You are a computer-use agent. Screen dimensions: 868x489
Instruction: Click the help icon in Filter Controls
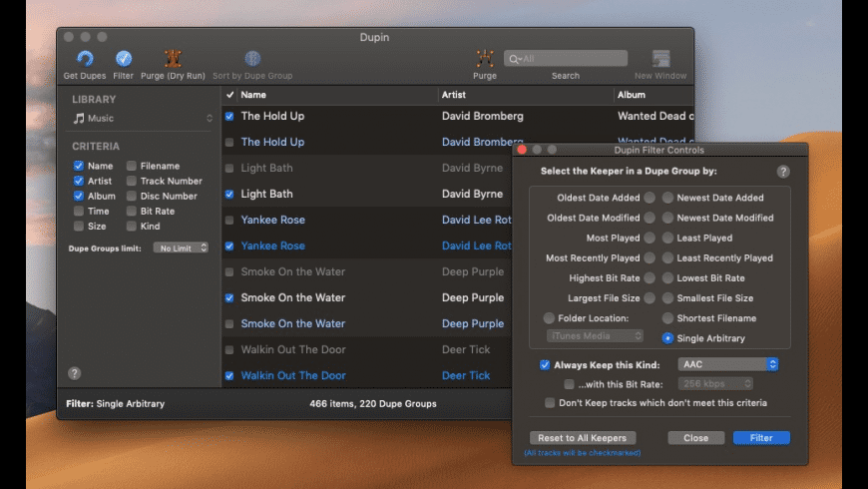[783, 172]
